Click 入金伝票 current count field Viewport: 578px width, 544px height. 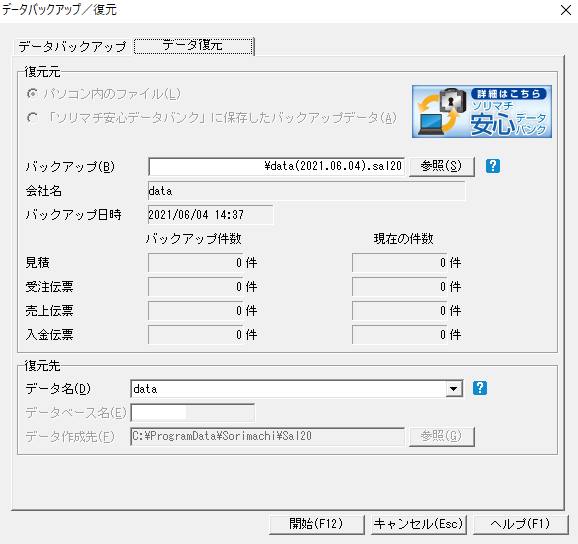click(x=399, y=335)
